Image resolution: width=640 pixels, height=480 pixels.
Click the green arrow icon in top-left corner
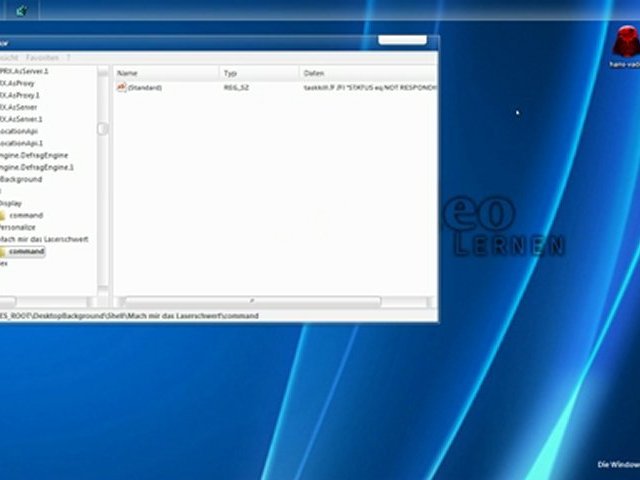tap(21, 11)
